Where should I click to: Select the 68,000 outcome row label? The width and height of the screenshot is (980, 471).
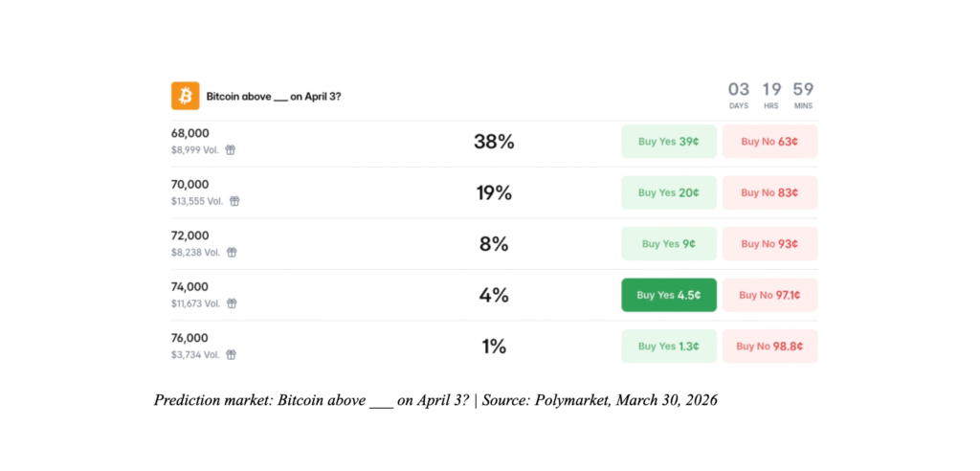coord(189,133)
